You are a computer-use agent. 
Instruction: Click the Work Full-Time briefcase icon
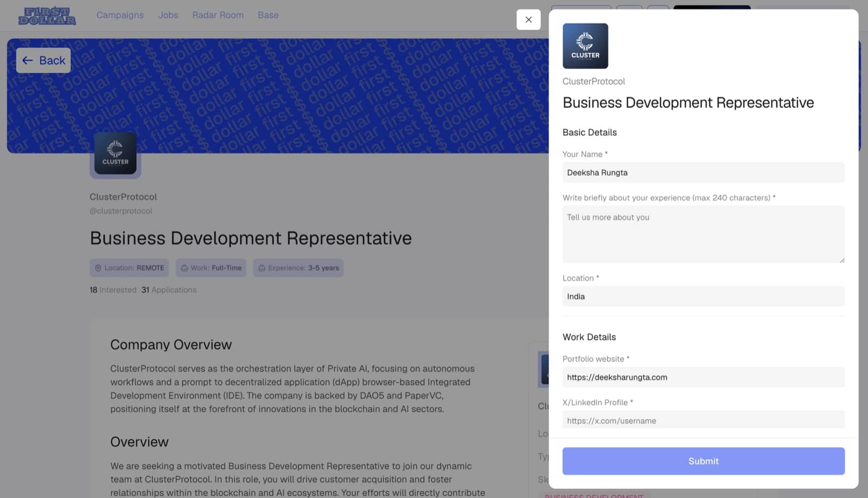[x=184, y=268]
